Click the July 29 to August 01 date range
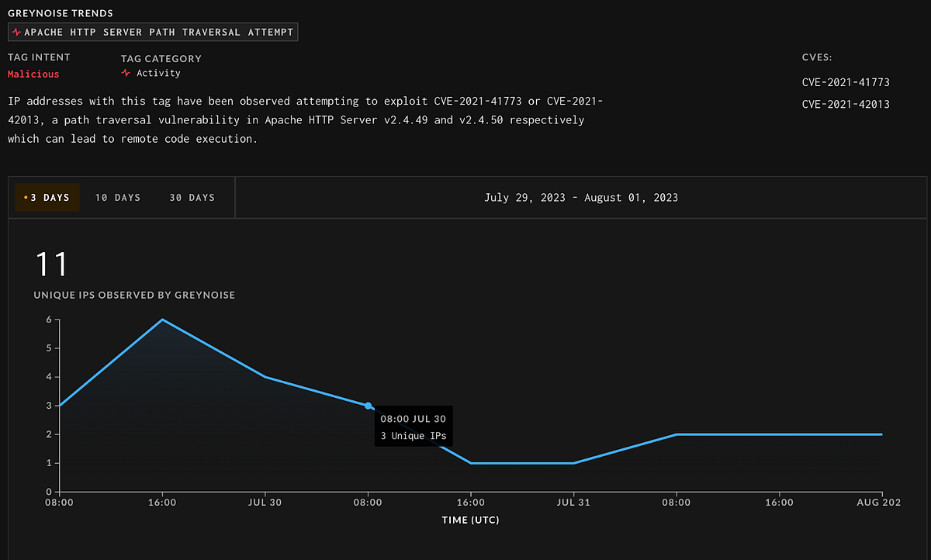931x560 pixels. [x=581, y=197]
